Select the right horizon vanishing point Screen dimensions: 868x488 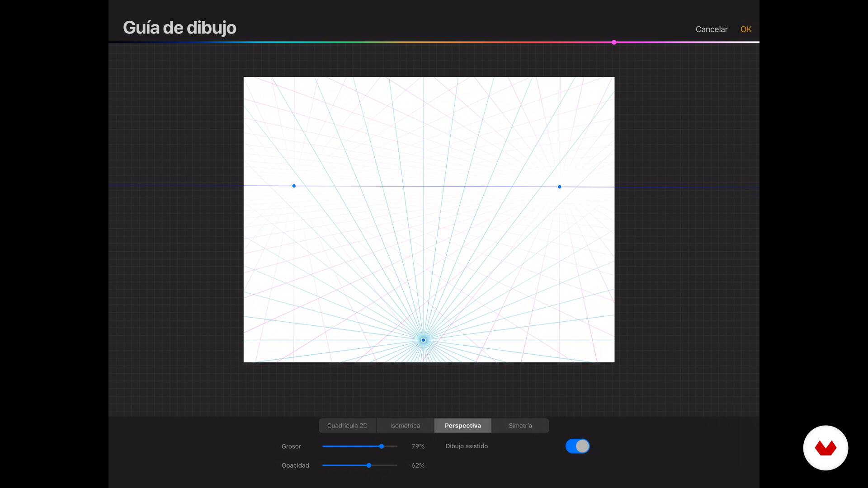559,187
